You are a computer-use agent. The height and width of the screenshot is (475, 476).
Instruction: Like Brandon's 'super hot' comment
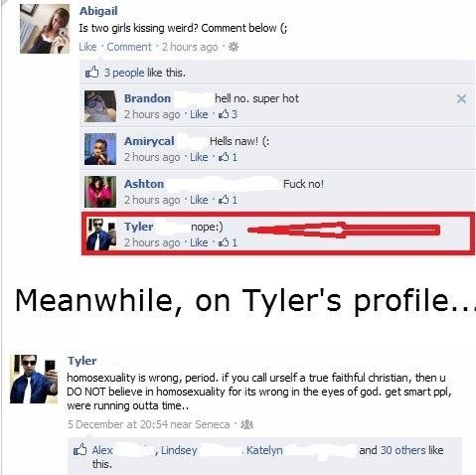(199, 114)
